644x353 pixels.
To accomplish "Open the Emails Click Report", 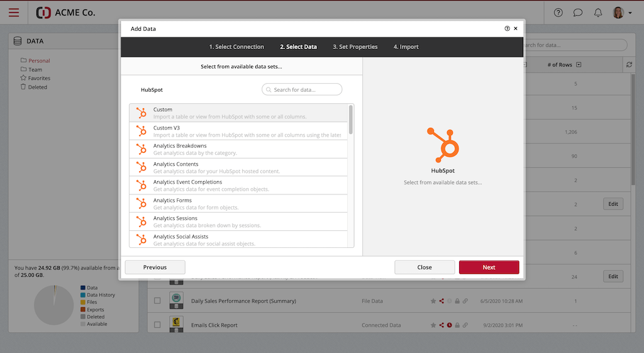I will click(x=214, y=325).
